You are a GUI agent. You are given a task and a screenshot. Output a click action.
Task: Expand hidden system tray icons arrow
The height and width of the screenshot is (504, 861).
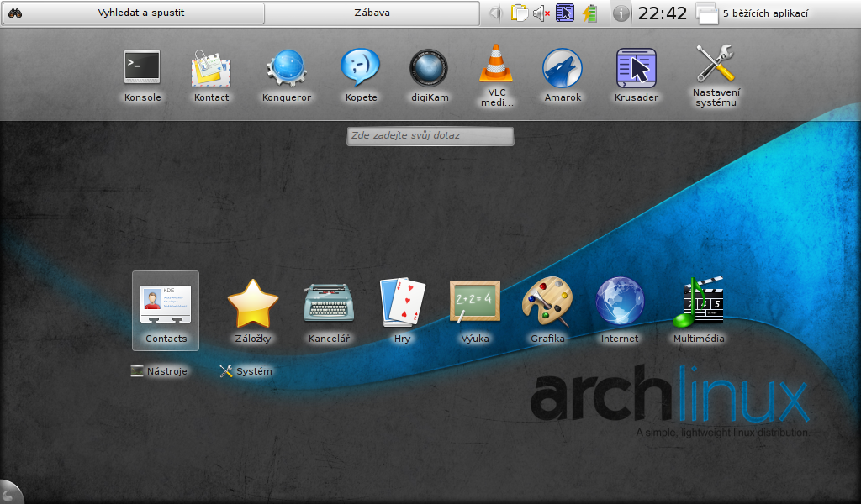coord(495,13)
